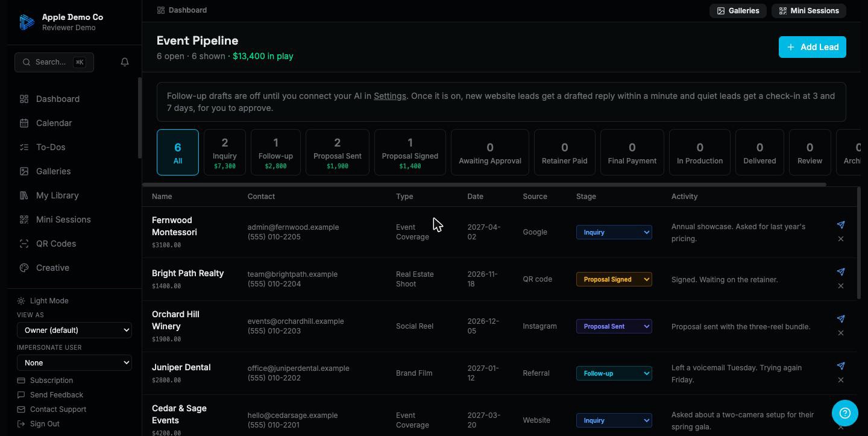
Task: Open the notifications bell
Action: tap(125, 62)
